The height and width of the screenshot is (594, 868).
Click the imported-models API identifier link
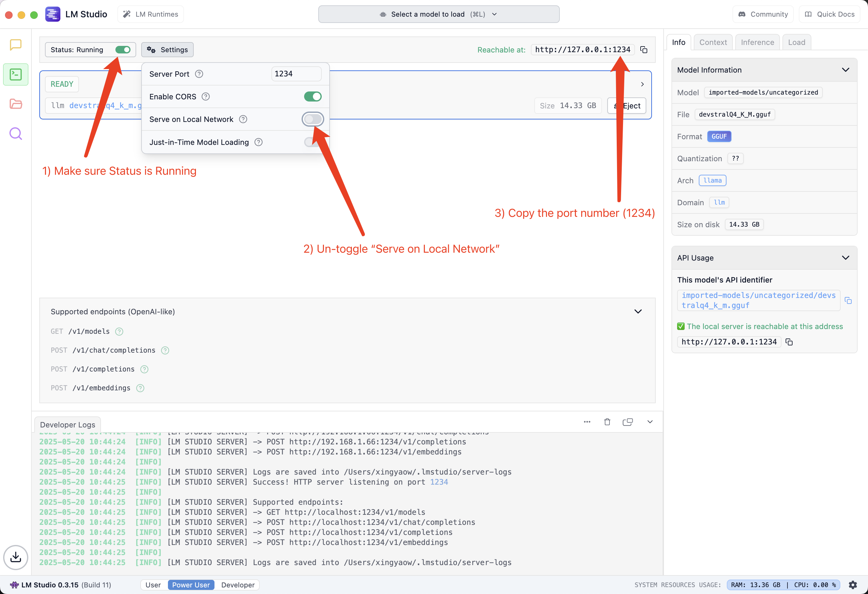[759, 300]
